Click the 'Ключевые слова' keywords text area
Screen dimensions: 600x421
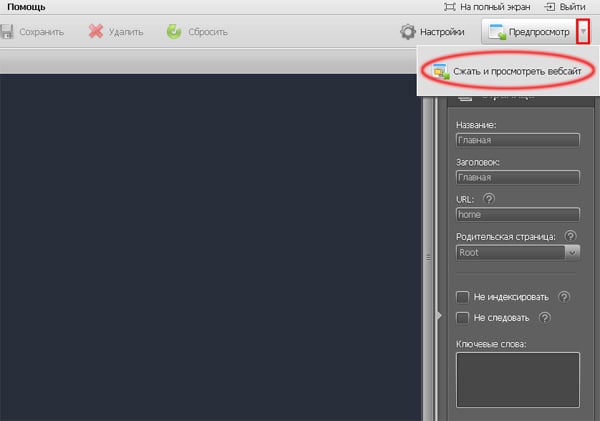(x=517, y=380)
